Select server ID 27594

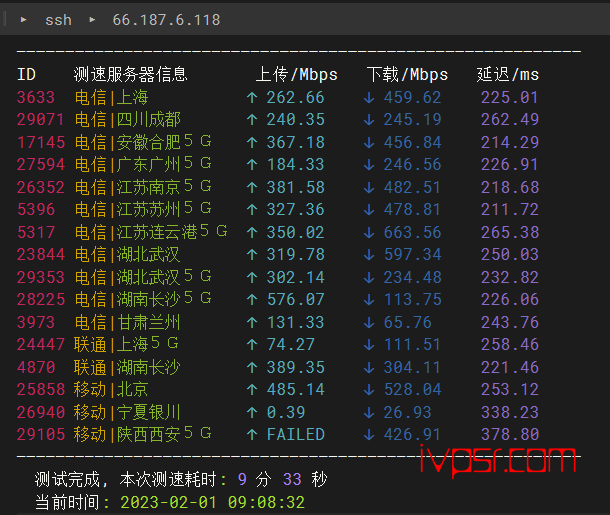[41, 164]
